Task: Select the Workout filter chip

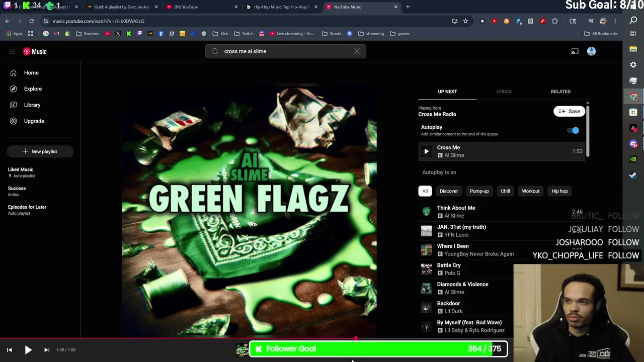Action: (530, 191)
